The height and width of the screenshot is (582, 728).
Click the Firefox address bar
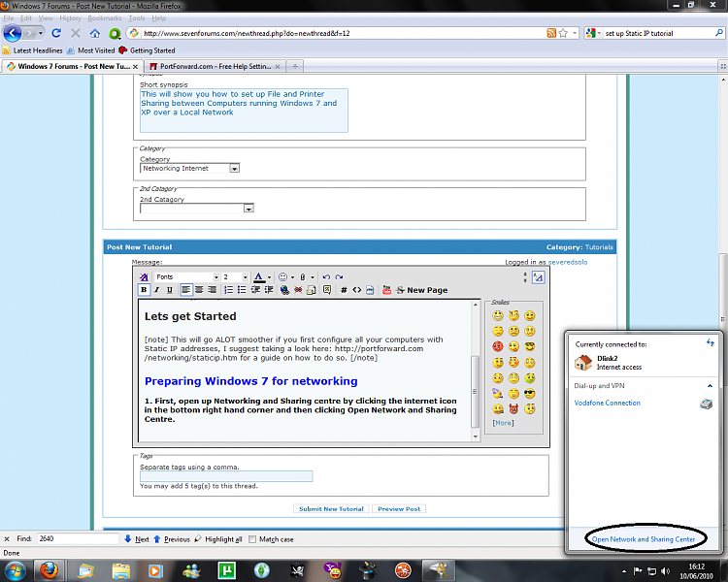click(x=344, y=33)
